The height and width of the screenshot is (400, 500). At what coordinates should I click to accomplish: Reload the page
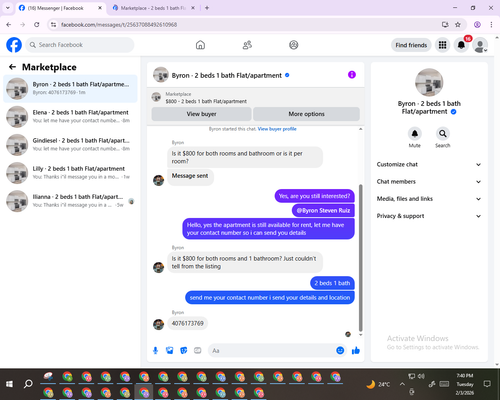pyautogui.click(x=37, y=25)
